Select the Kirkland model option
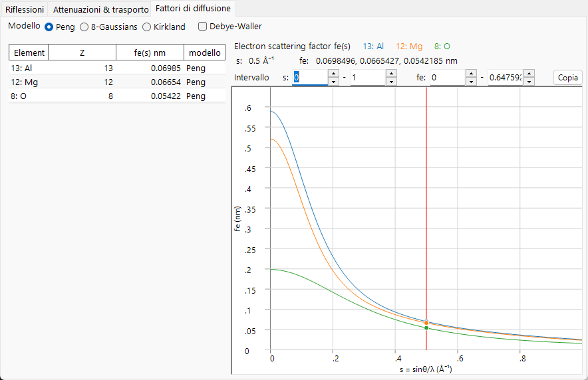This screenshot has height=380, width=588. 146,27
